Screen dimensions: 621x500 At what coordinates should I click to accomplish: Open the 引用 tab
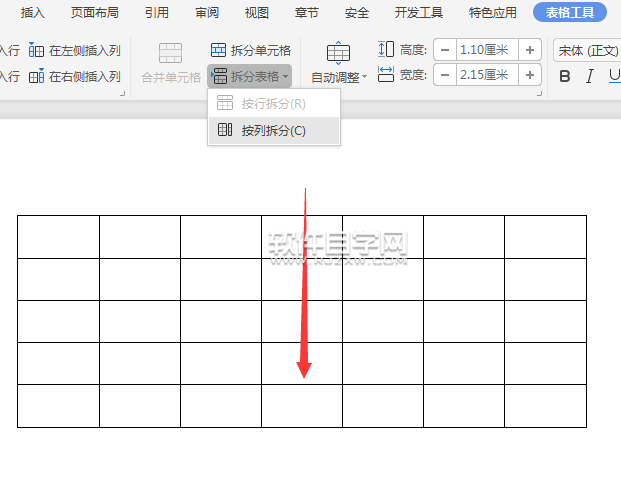156,13
